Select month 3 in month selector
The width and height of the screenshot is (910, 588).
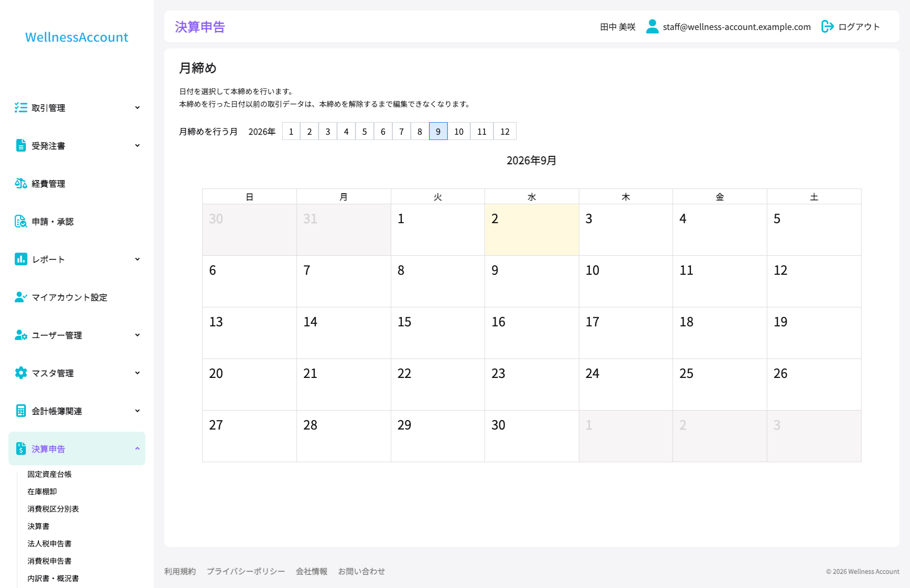[328, 132]
